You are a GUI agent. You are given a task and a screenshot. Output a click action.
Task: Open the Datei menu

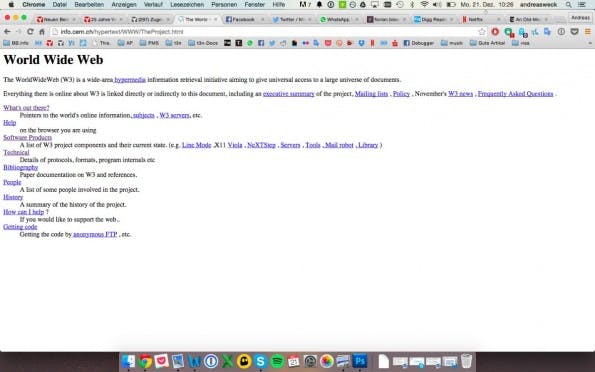coord(60,5)
